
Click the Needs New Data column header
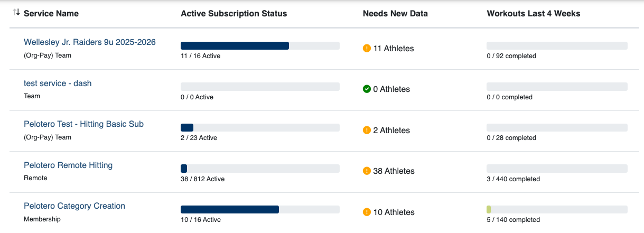[x=395, y=14]
